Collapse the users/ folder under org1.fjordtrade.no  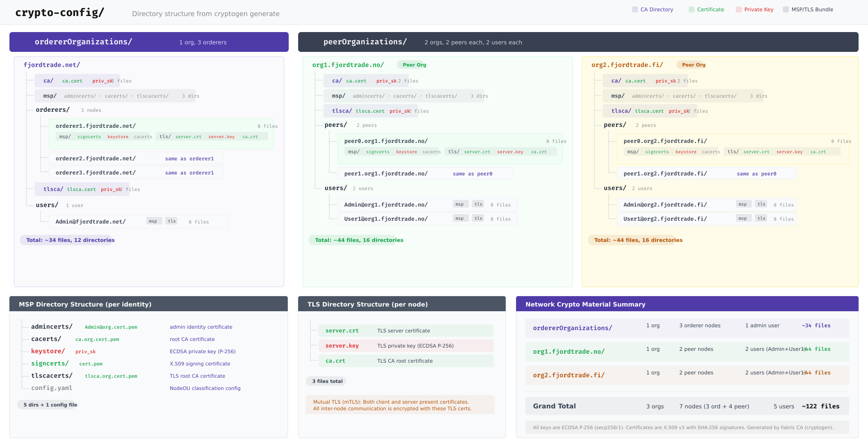pos(335,188)
